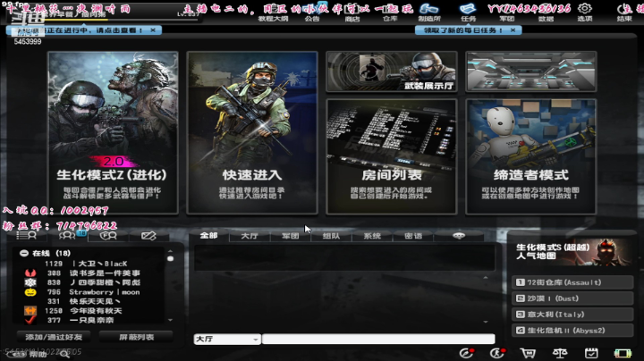
Task: Open the memo pencil tab icon
Action: click(x=148, y=236)
